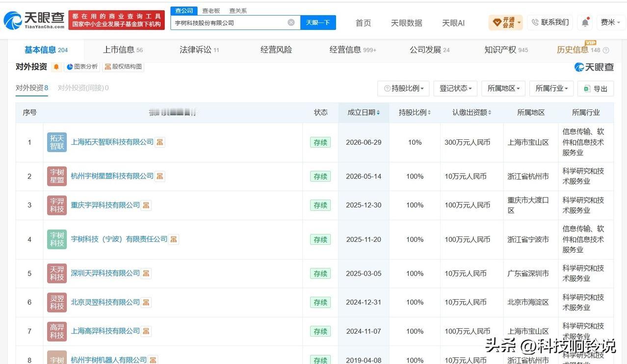Click the 灵翌科技 company logo tile

[x=57, y=302]
